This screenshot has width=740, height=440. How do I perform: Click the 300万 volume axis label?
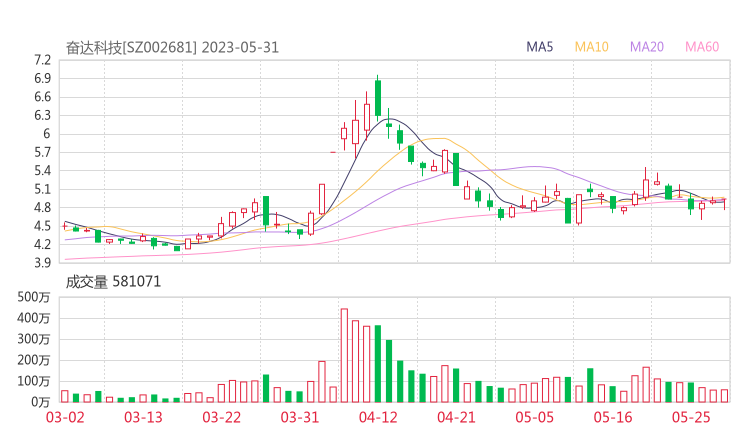point(34,339)
